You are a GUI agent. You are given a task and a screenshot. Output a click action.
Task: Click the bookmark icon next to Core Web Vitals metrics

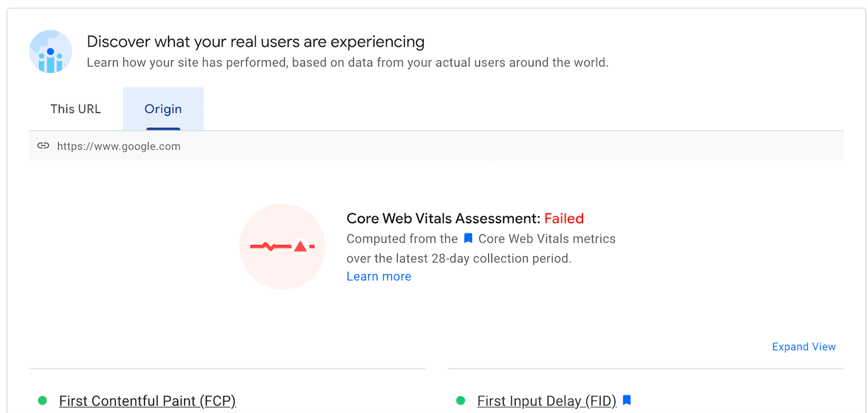coord(467,238)
